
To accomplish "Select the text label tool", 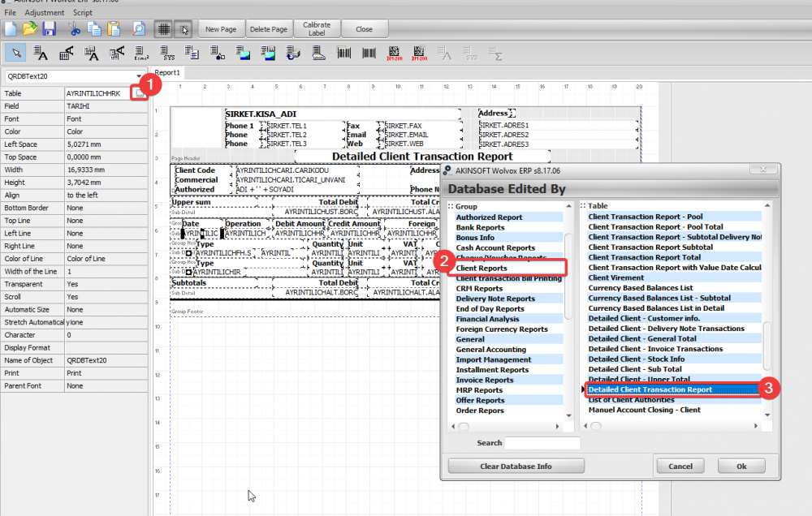I will coord(40,53).
